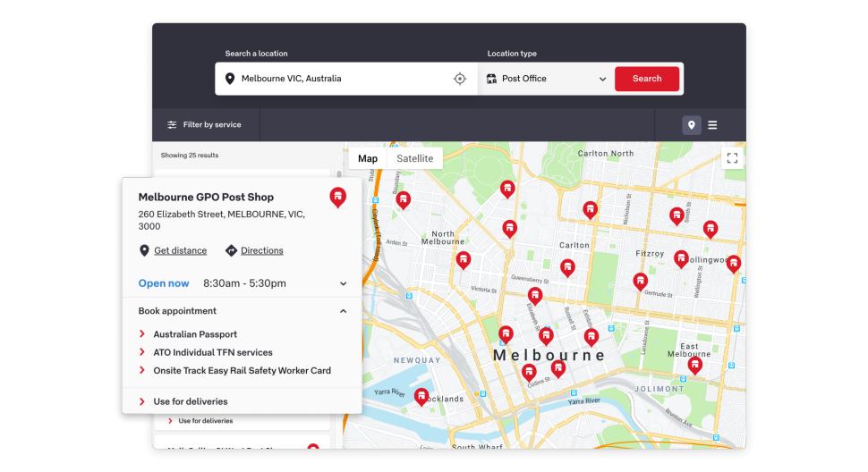Click the Get distance link

pos(180,251)
